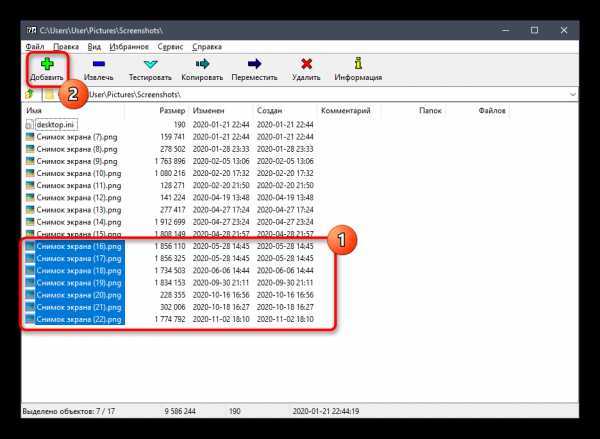Maximize the 7-Zip window
Image resolution: width=600 pixels, height=439 pixels.
tap(534, 30)
